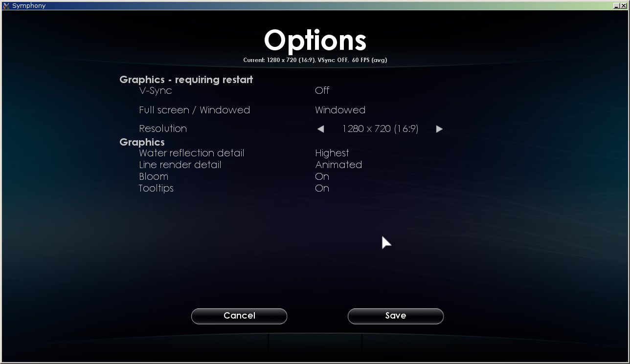The width and height of the screenshot is (630, 364).
Task: Toggle the Tooltips On value
Action: point(322,188)
